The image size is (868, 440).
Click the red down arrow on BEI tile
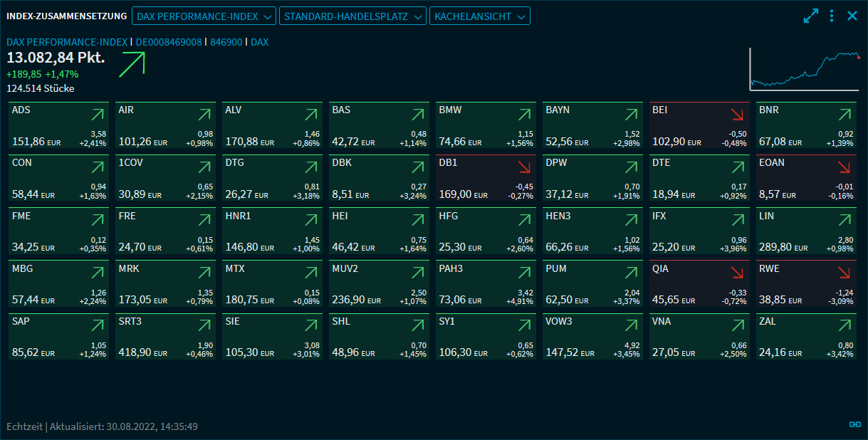[738, 115]
